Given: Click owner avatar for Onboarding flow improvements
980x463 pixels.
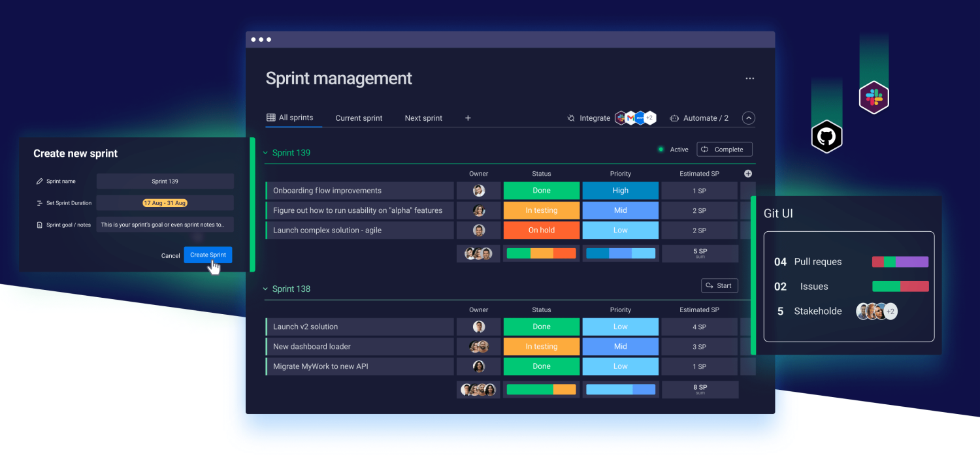Looking at the screenshot, I should coord(479,191).
